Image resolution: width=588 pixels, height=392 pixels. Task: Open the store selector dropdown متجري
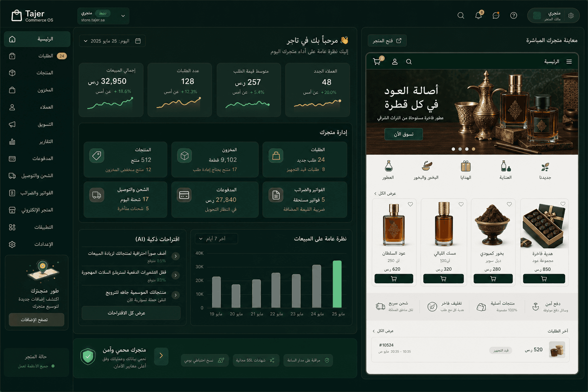tap(103, 16)
